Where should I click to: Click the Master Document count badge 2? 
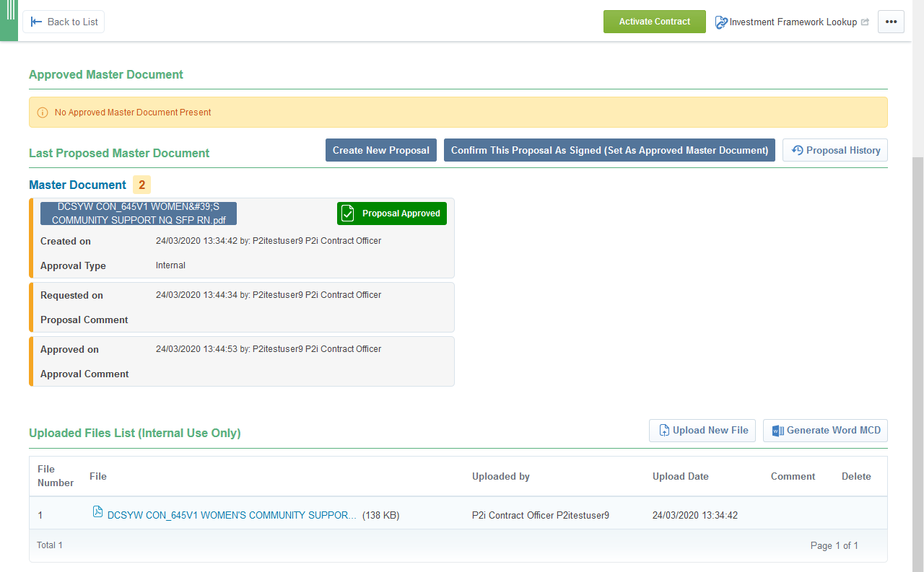coord(141,185)
